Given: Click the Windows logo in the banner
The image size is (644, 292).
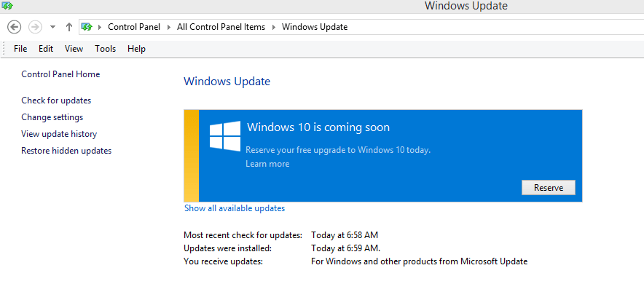Looking at the screenshot, I should coord(225,135).
